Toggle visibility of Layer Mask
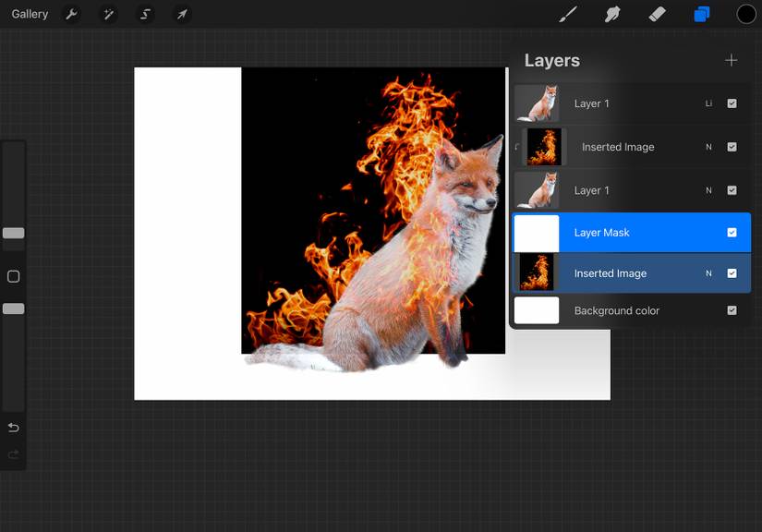This screenshot has width=762, height=532. (732, 233)
